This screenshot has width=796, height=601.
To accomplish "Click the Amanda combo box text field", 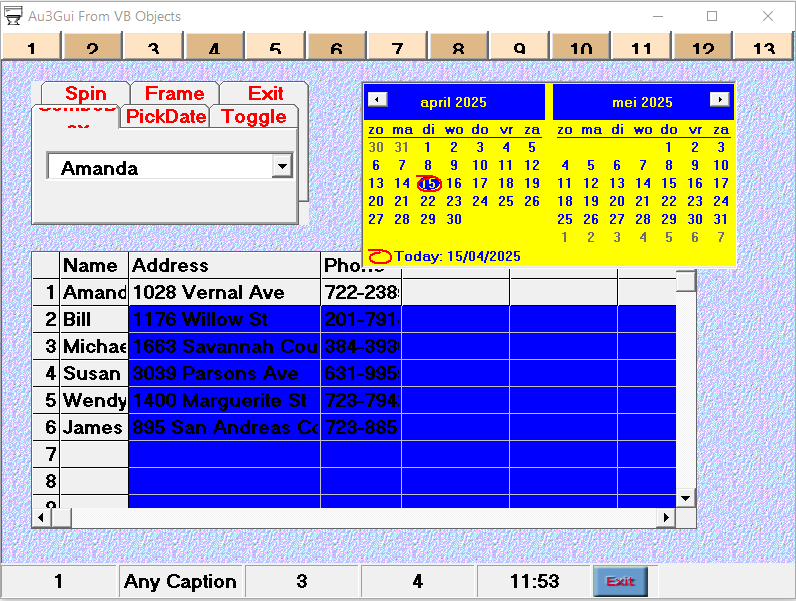I will (160, 167).
